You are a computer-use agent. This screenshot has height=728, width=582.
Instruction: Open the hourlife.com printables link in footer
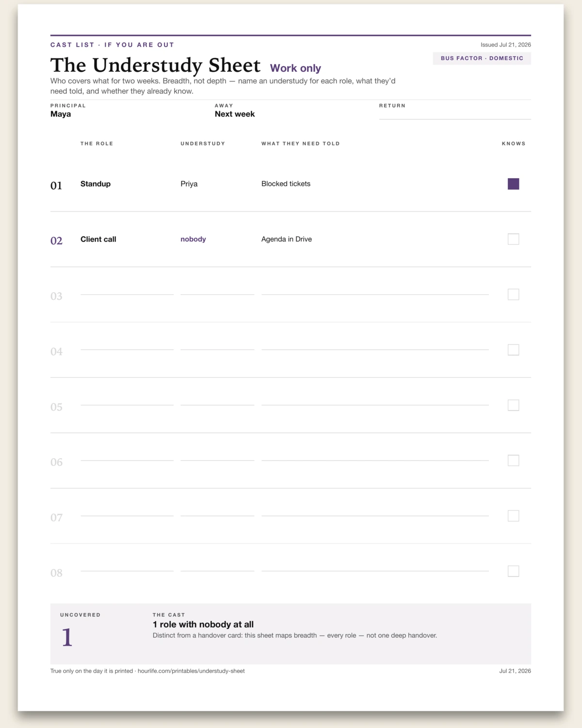[191, 671]
